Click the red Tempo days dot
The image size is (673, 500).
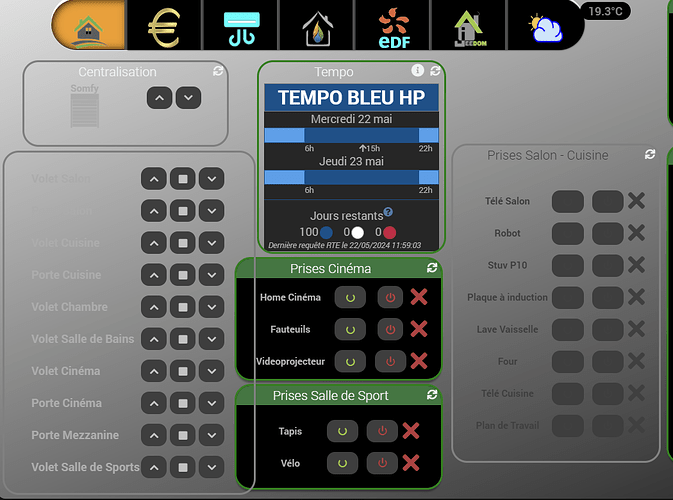389,232
